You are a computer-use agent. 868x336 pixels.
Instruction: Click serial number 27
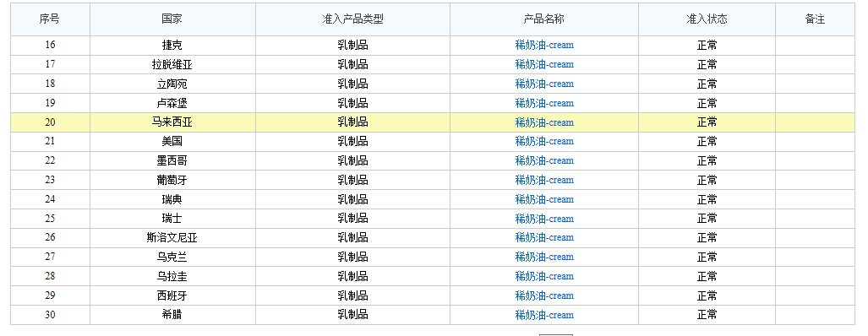click(50, 257)
